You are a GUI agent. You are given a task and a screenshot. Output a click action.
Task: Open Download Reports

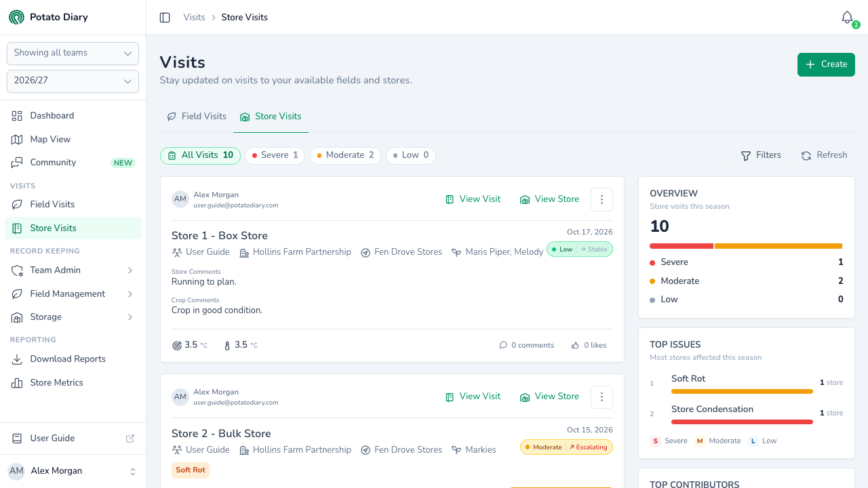point(73,359)
